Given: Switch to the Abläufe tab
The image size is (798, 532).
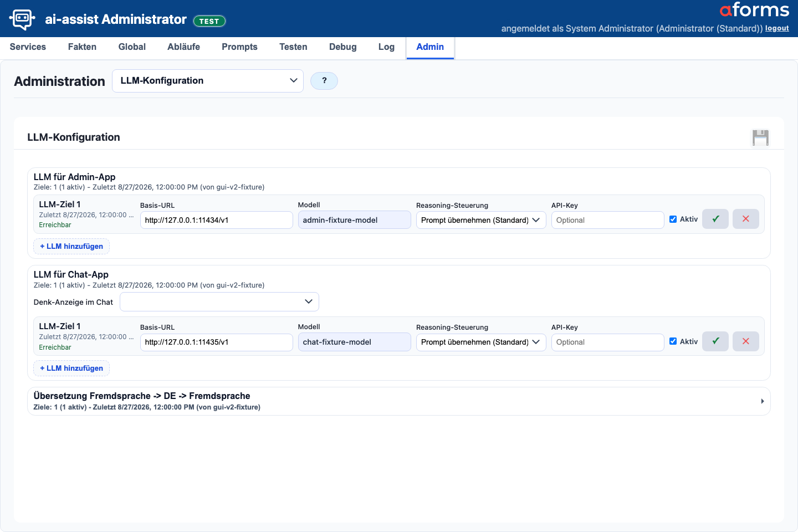Looking at the screenshot, I should 183,47.
